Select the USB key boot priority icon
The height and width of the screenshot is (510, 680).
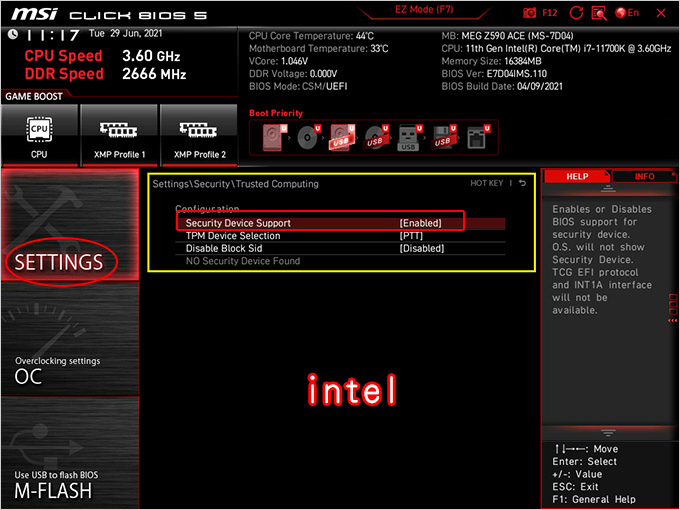point(410,137)
